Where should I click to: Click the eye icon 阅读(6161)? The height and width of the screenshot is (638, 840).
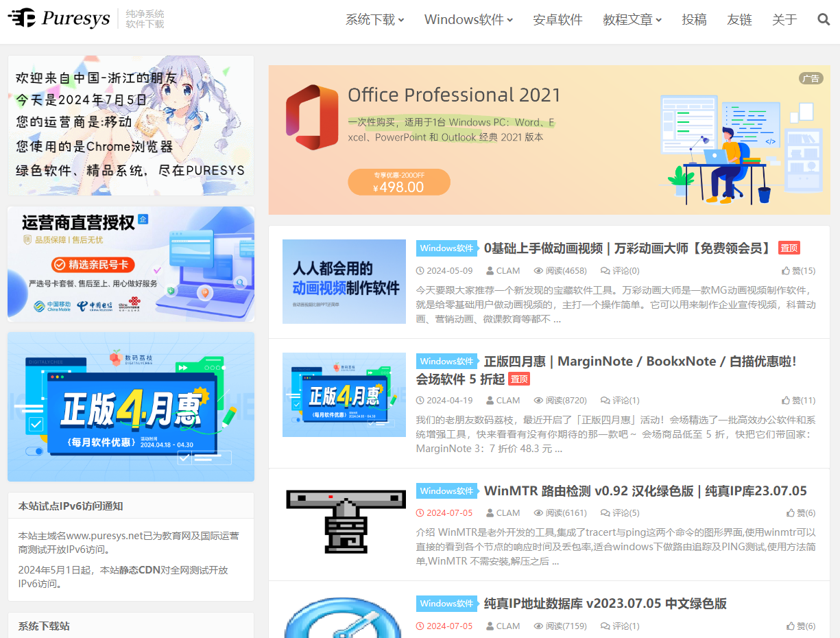click(x=539, y=513)
